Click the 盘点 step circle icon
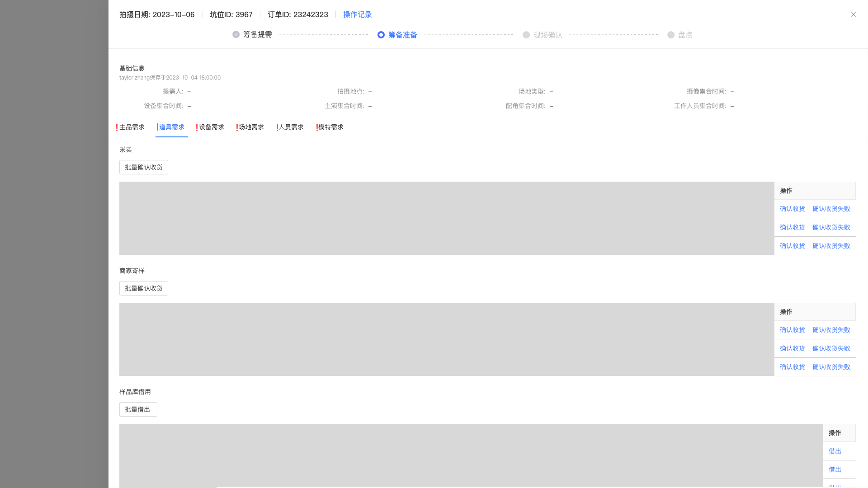868x488 pixels. click(671, 35)
